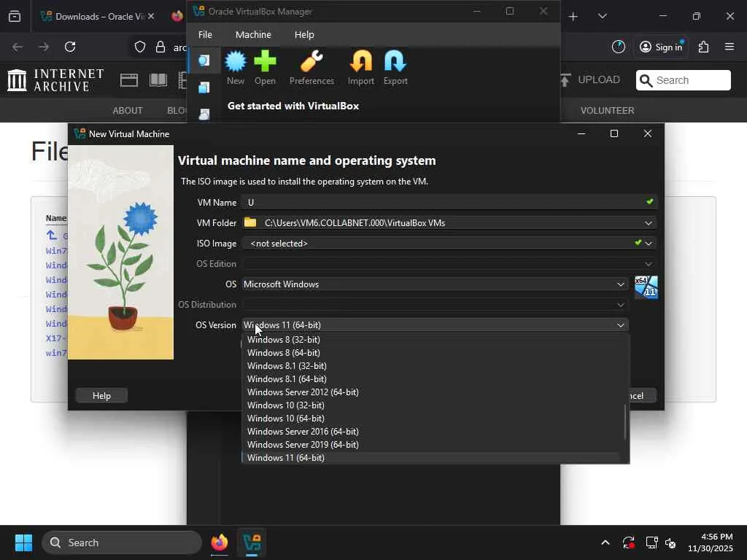Click the Windows Start button
The width and height of the screenshot is (747, 560).
pos(23,542)
